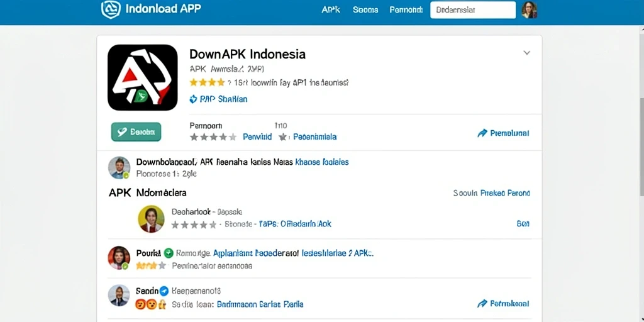Open the TaPs: Ofiledarin Aok link
The height and width of the screenshot is (322, 644).
click(x=295, y=224)
